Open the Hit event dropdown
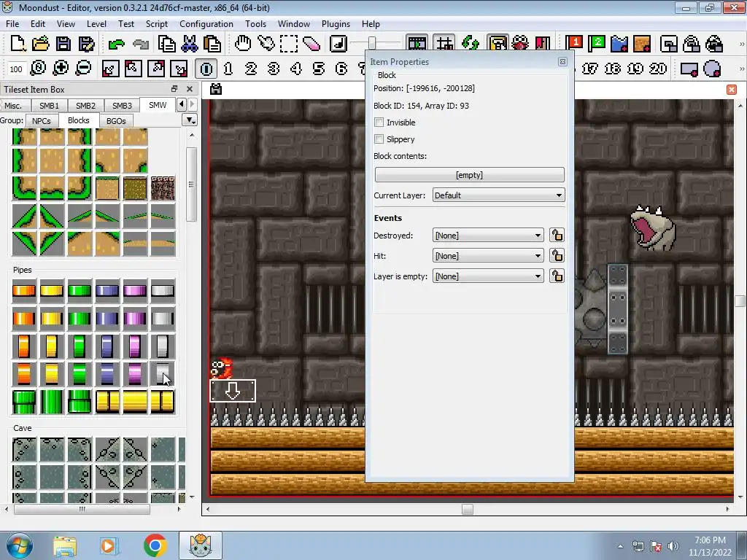The image size is (747, 560). [x=488, y=256]
